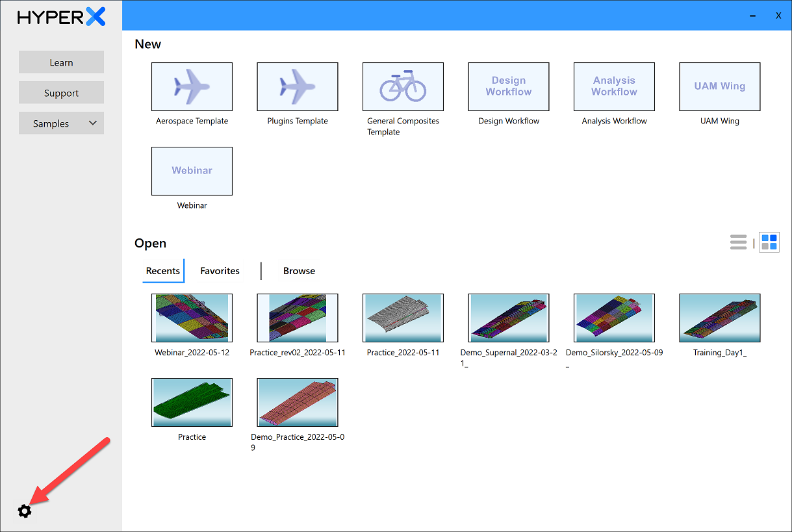Open Demo_Silorsky_2022-05-09_ project
Screen dimensions: 792x532
(614, 318)
